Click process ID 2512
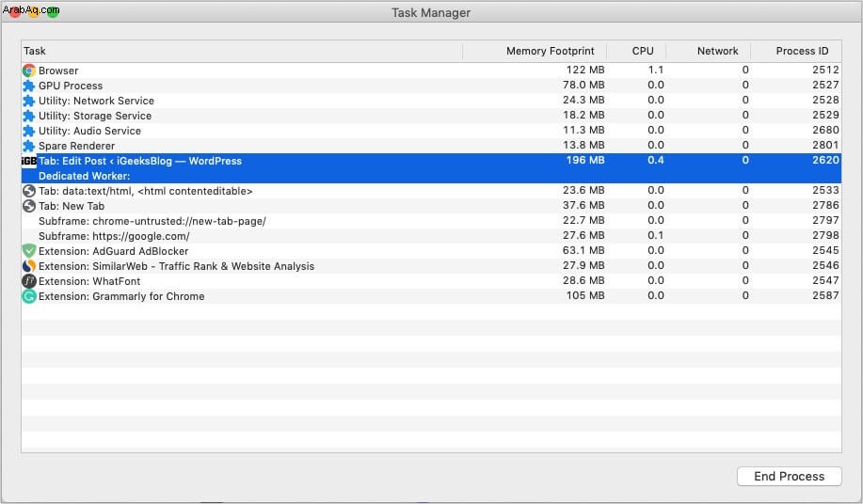Image resolution: width=863 pixels, height=504 pixels. [825, 70]
